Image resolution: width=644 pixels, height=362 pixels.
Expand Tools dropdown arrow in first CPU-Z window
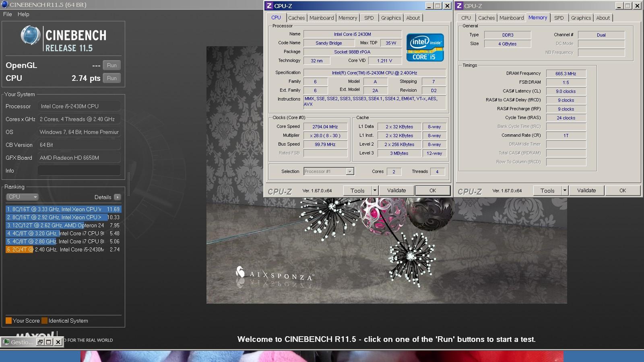coord(375,191)
